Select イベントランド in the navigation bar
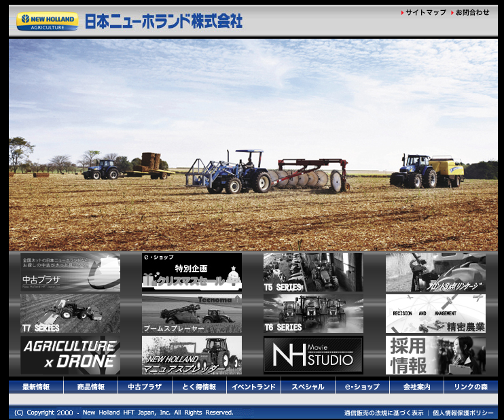 [x=253, y=387]
